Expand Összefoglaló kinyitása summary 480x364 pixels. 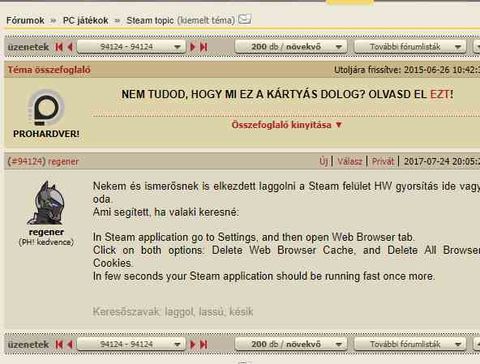pos(287,125)
